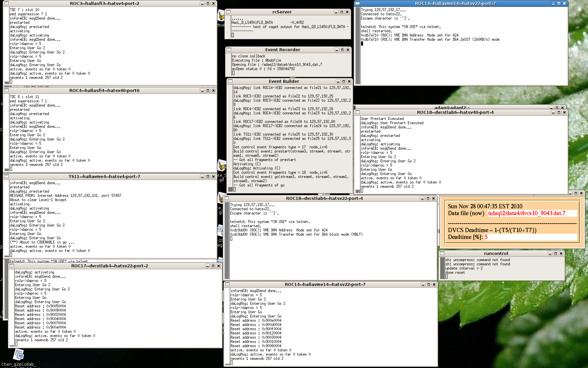This screenshot has width=588, height=368.
Task: Open window menu icon of rcServer
Action: tap(228, 12)
